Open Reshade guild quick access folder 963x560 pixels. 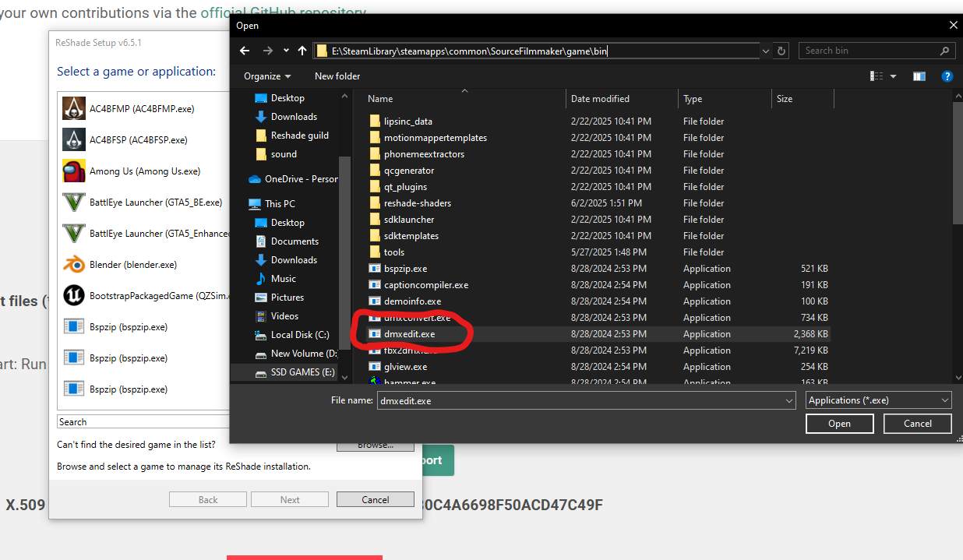coord(292,136)
